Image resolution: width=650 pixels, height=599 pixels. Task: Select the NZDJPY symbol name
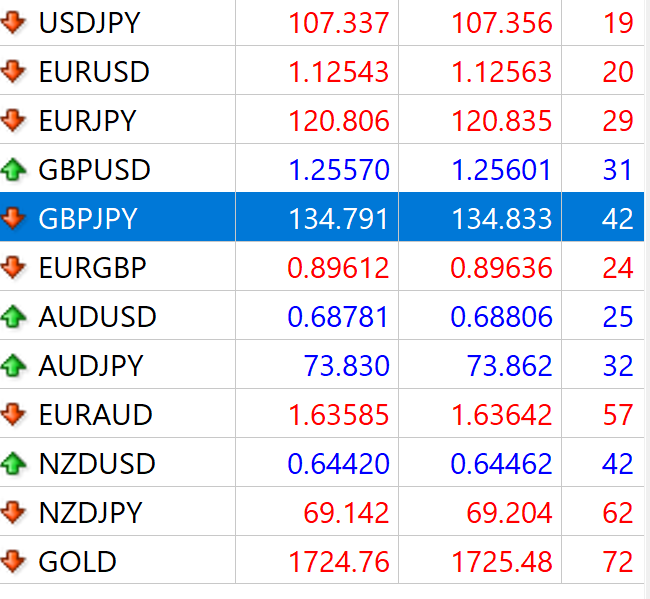coord(90,513)
